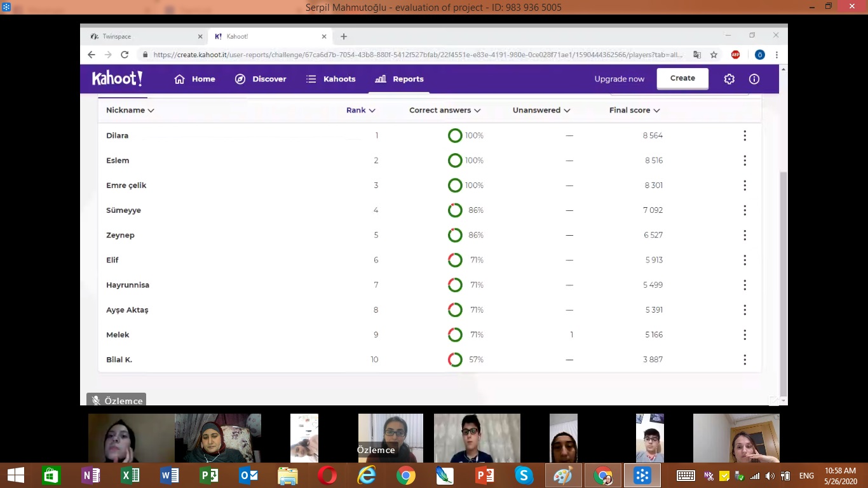
Task: Open options menu for Hayrunnisa
Action: pos(745,285)
